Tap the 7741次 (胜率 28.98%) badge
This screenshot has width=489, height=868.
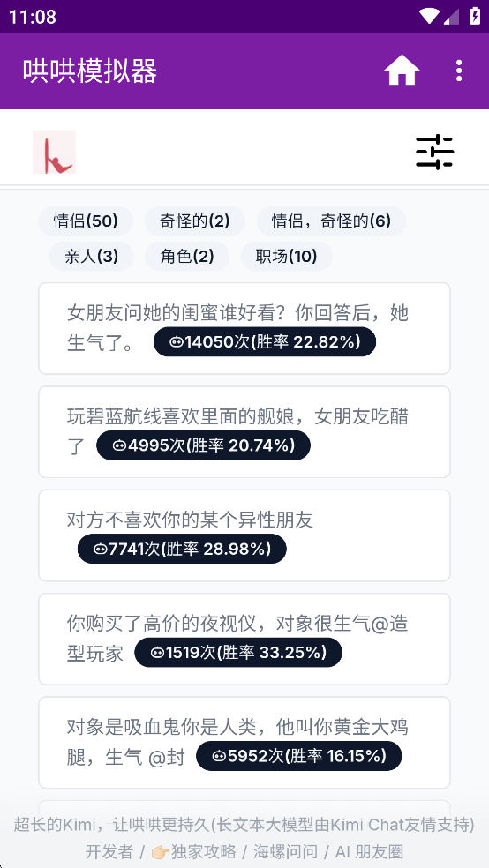pyautogui.click(x=182, y=550)
